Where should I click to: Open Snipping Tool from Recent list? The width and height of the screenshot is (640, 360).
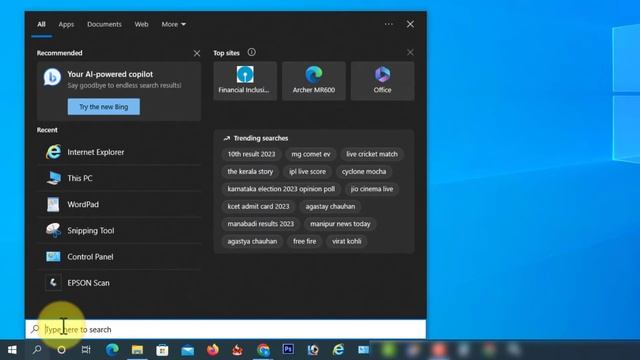click(x=119, y=230)
